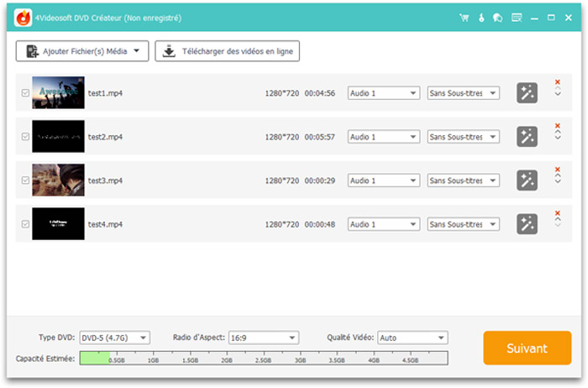Image resolution: width=588 pixels, height=388 pixels.
Task: Toggle the checkbox for test2.mp4
Action: pos(24,137)
